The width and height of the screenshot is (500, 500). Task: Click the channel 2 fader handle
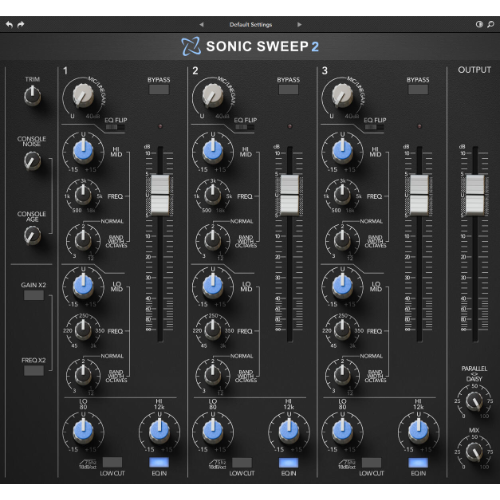(x=289, y=195)
